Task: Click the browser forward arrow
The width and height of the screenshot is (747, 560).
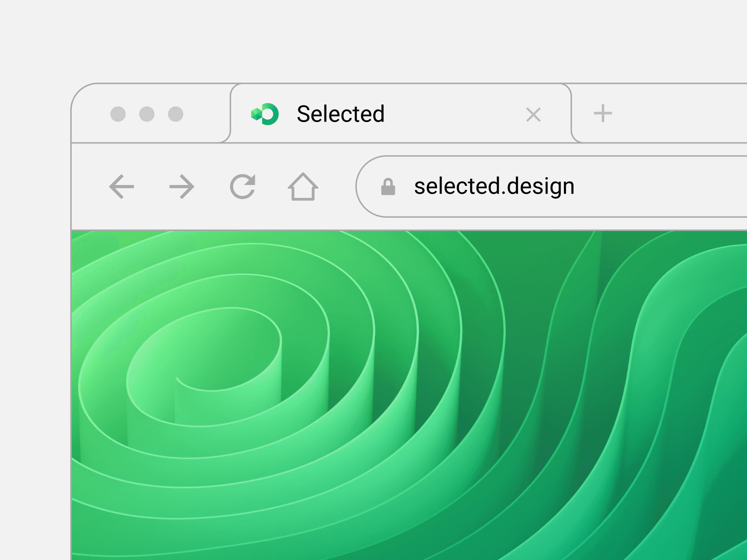Action: 182,187
